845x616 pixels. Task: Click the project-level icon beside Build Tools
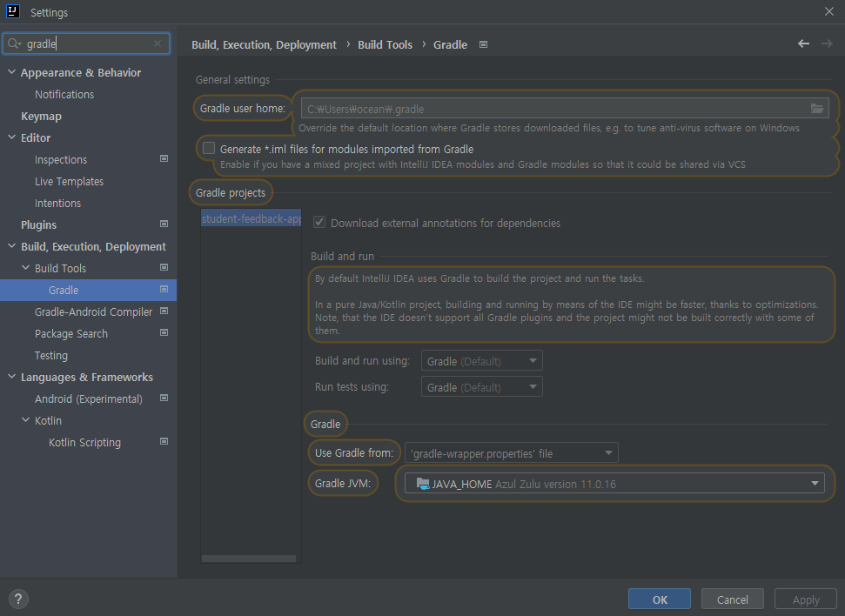click(x=164, y=267)
